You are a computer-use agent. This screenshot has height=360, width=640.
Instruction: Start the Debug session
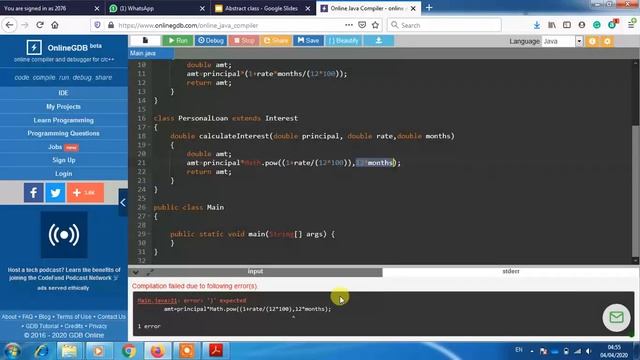pyautogui.click(x=211, y=40)
